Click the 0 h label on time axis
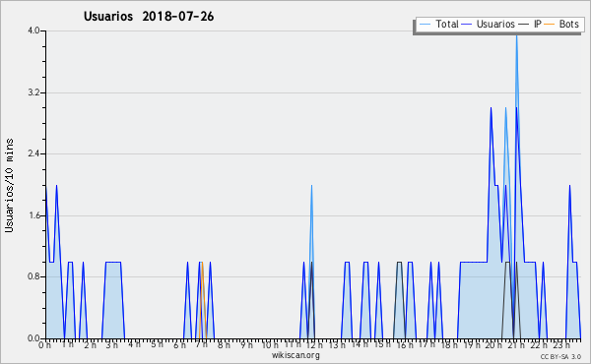This screenshot has height=364, width=591. [45, 345]
